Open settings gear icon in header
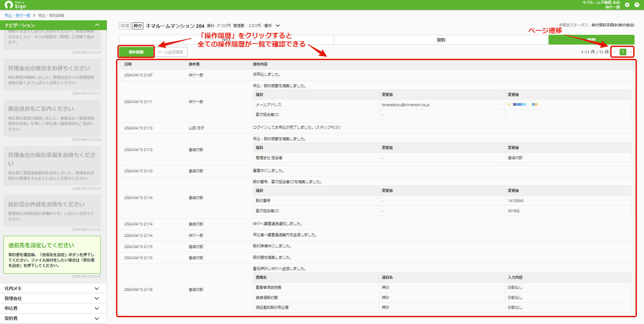Image resolution: width=644 pixels, height=324 pixels. [627, 5]
